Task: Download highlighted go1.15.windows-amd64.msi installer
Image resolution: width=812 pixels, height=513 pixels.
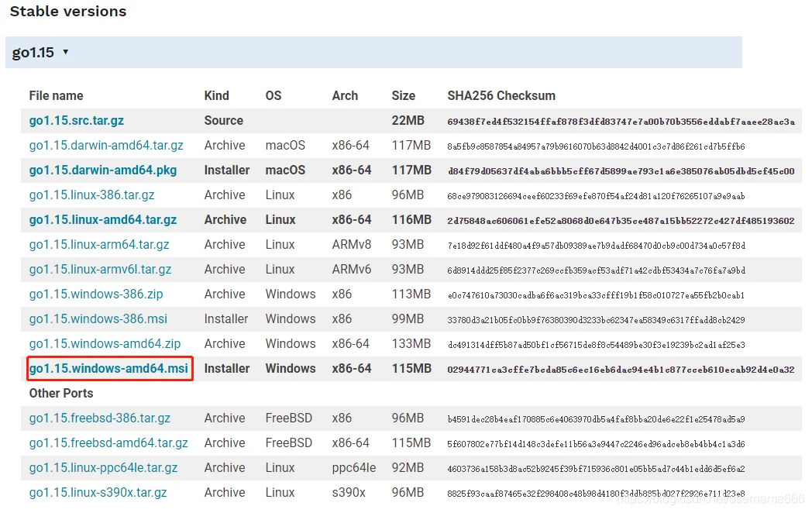Action: tap(108, 368)
